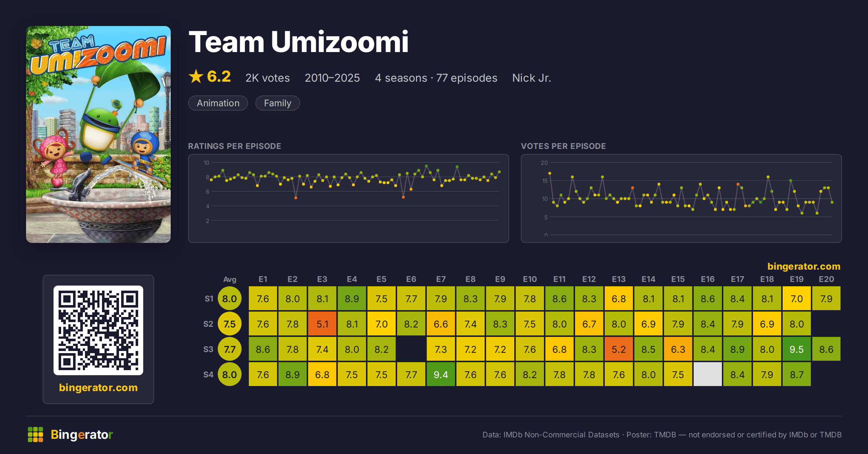This screenshot has width=868, height=454.
Task: Click the E10 column header
Action: [x=530, y=279]
